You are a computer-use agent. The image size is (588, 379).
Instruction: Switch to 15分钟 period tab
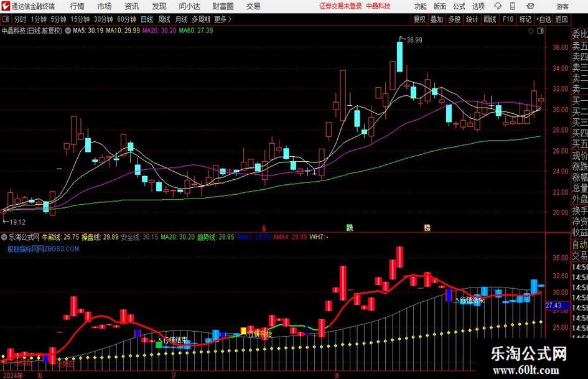(x=80, y=19)
